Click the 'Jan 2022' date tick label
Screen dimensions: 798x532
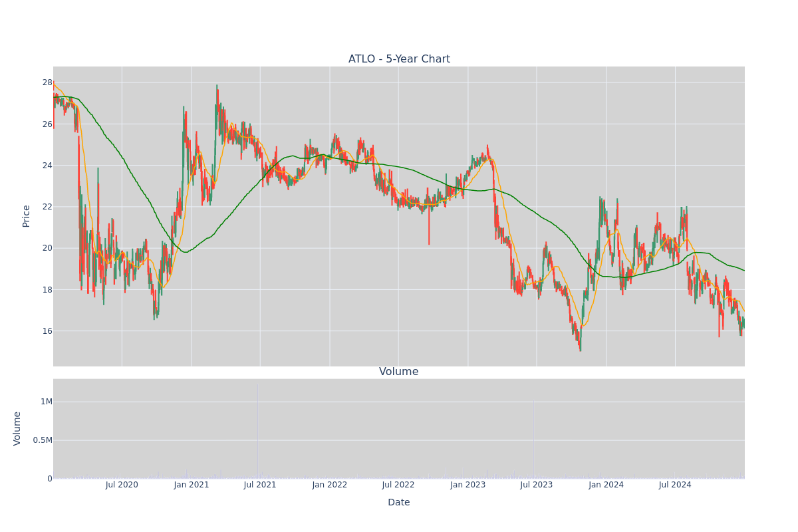(x=330, y=485)
